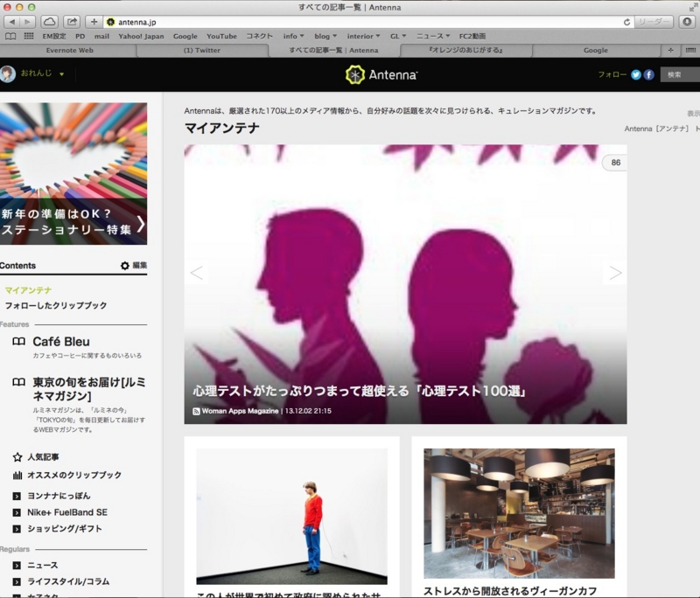Go back with Safari back arrow
The width and height of the screenshot is (700, 598).
point(12,21)
